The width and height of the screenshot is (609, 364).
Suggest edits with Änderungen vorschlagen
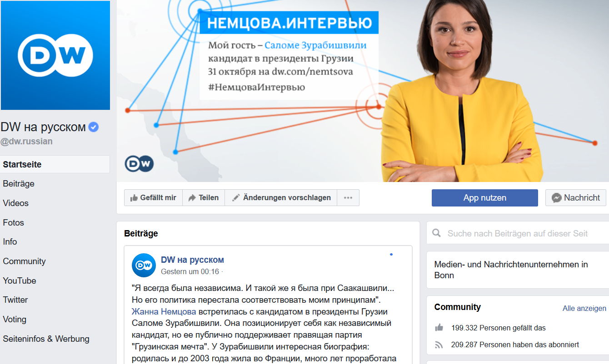281,198
